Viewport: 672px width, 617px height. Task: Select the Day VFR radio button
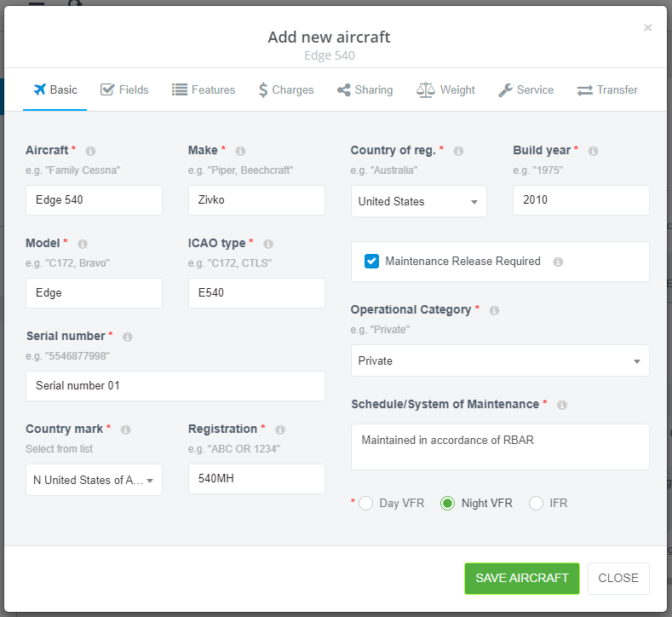365,503
